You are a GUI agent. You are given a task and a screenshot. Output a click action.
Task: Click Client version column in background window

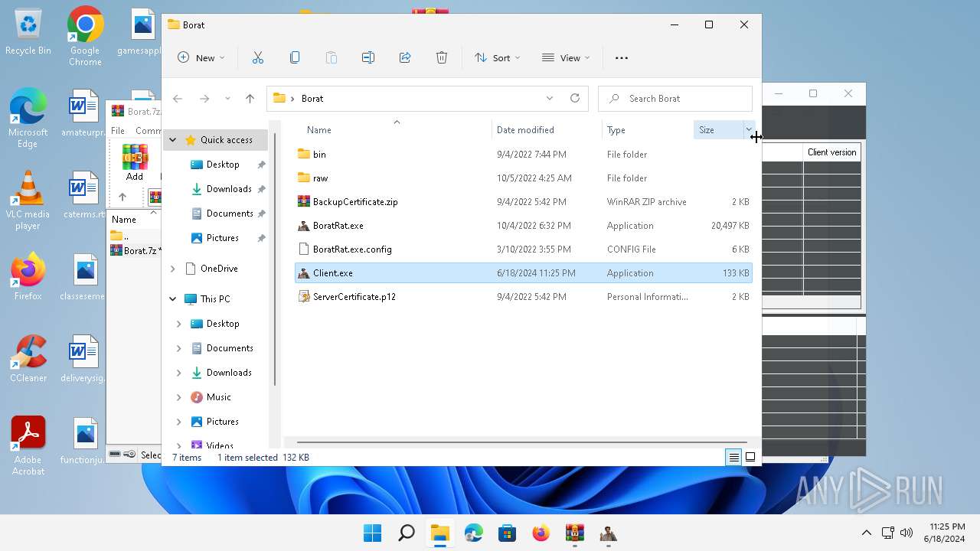coord(832,152)
